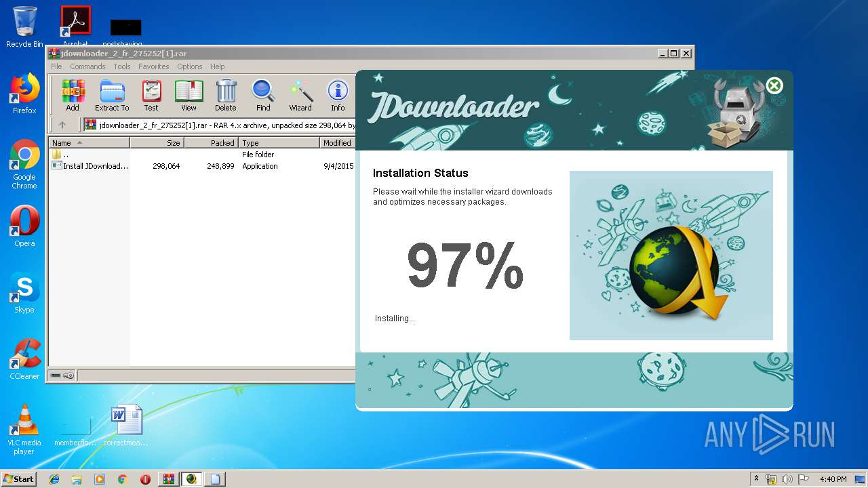Select the Install JDownload... file row
868x488 pixels.
(x=202, y=166)
